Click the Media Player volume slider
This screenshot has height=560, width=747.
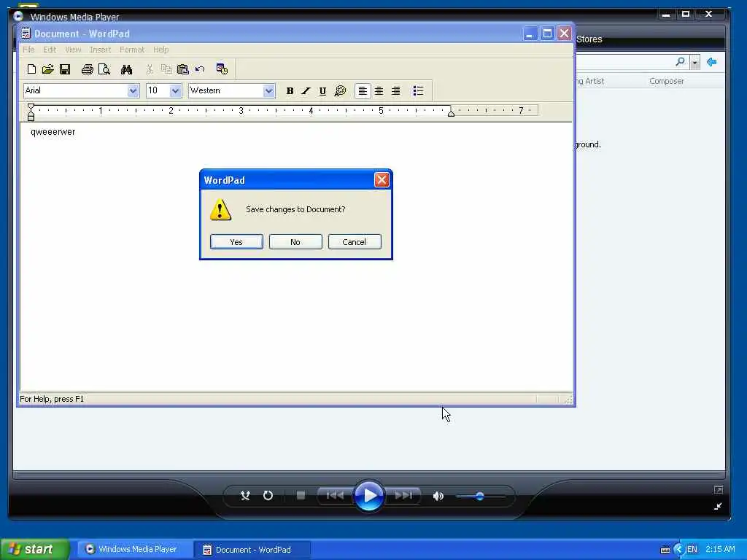coord(480,496)
